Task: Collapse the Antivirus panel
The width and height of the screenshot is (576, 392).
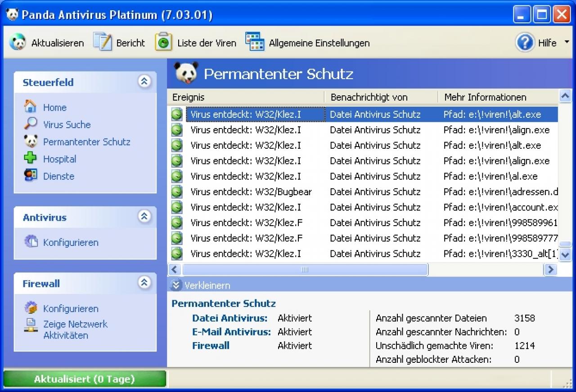Action: 144,216
